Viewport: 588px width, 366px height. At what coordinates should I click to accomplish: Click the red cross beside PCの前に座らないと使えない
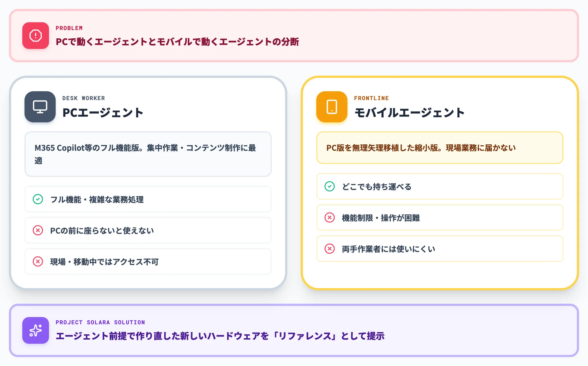(x=38, y=230)
